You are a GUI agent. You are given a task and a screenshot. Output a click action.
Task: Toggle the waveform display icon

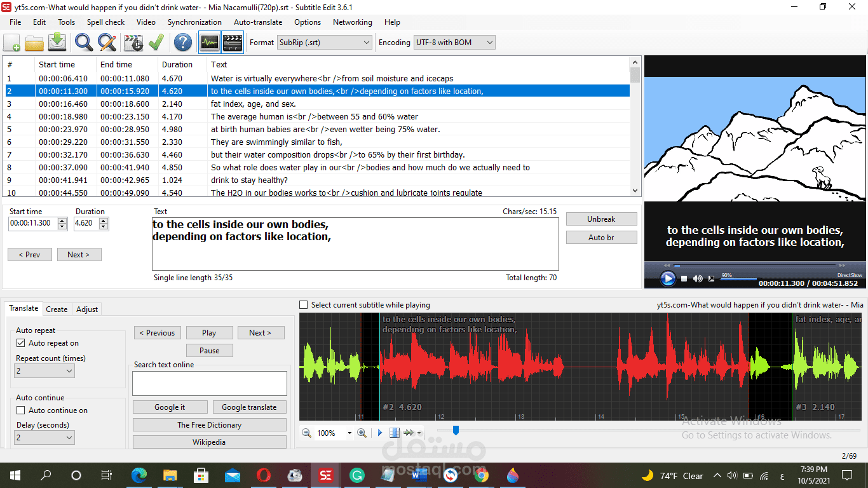pos(208,42)
